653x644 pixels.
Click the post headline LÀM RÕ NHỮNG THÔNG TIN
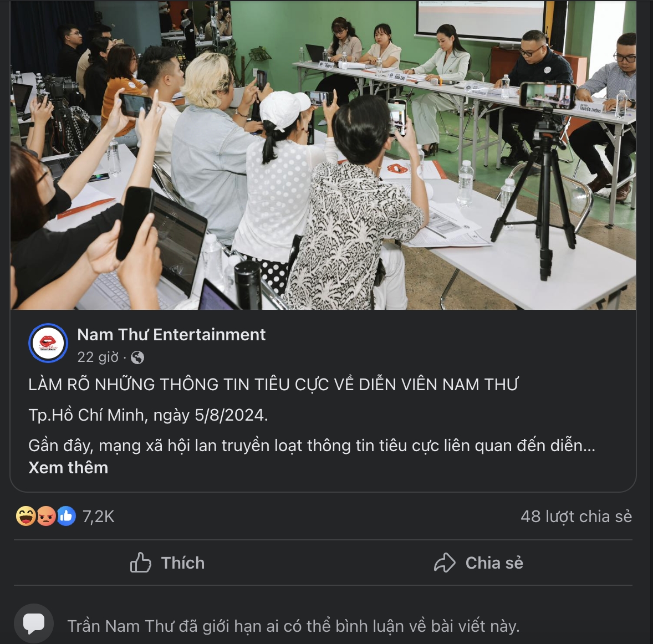tap(273, 385)
